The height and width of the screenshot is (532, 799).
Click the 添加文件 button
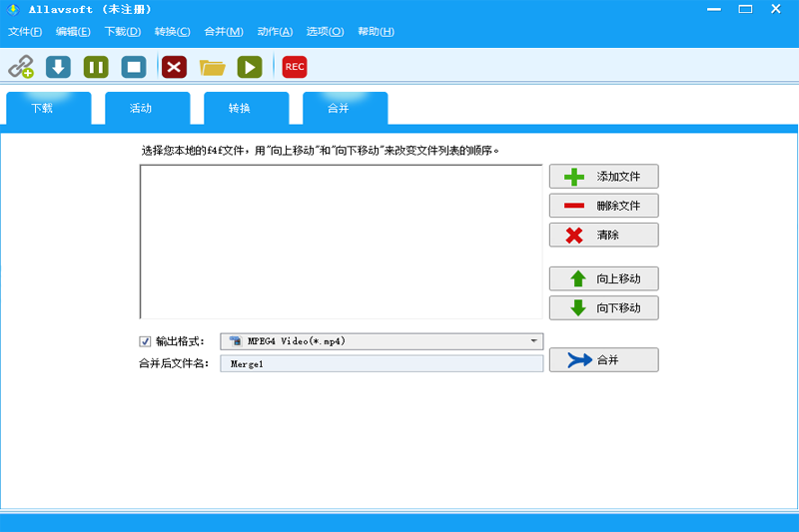604,176
